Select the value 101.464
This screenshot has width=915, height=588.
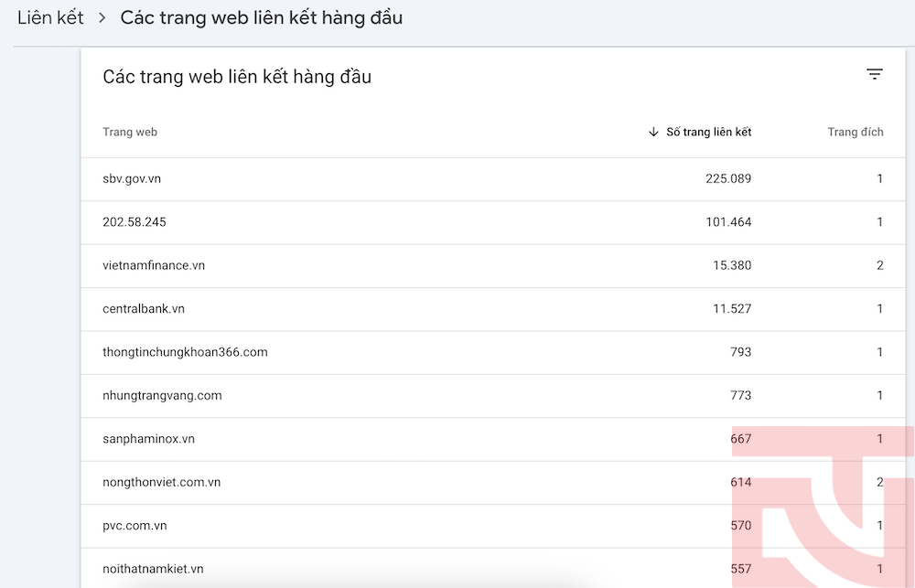coord(728,222)
